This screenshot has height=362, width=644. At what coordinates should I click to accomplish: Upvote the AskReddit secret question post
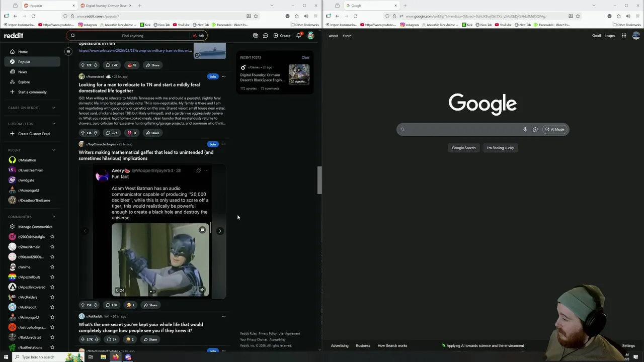[x=83, y=339]
